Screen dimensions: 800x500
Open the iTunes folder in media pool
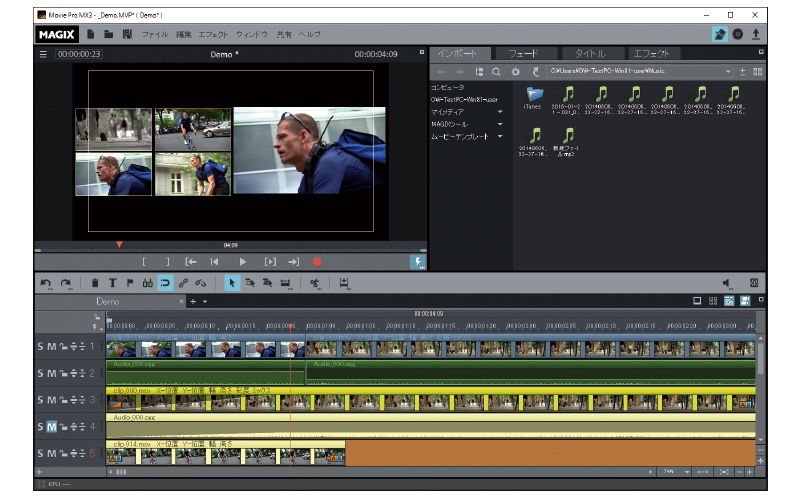click(533, 97)
